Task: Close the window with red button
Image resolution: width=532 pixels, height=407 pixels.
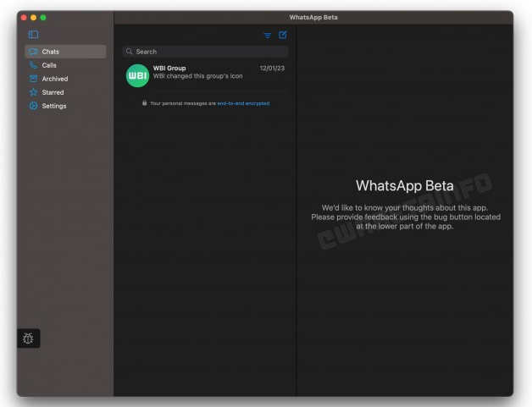Action: pyautogui.click(x=24, y=18)
